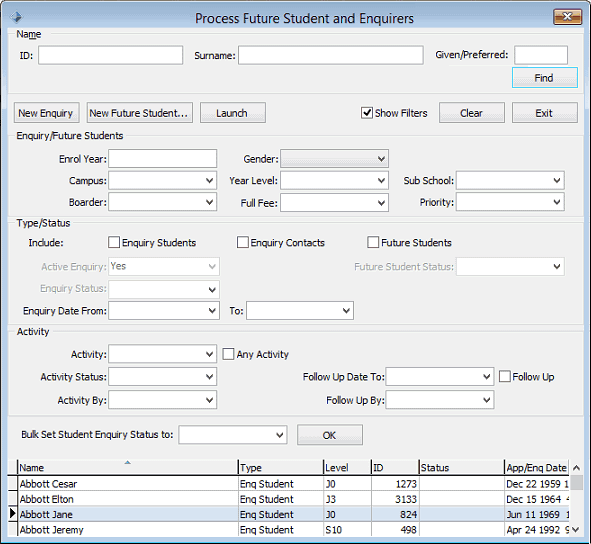Click New Future Student... button
This screenshot has height=544, width=591.
tap(139, 113)
